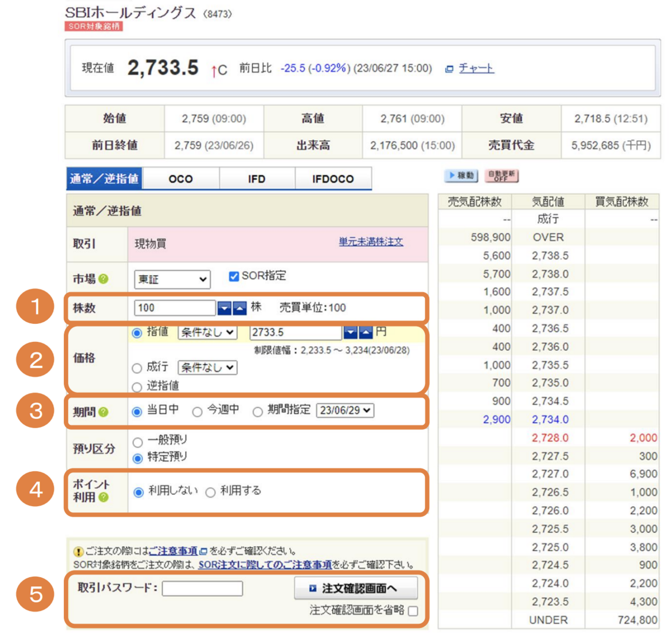Click best ask price 2,734.0
Viewport: 672px width, 640px height.
coord(550,419)
